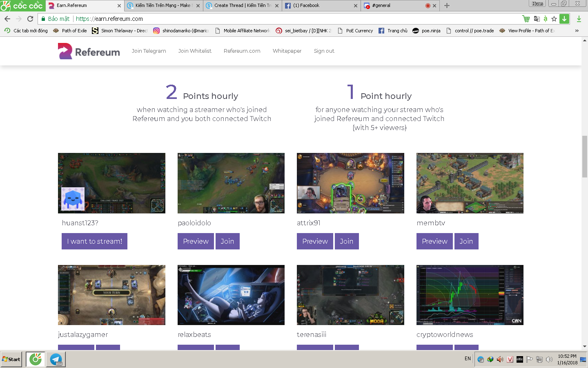Open the Refereum.com nav link
This screenshot has width=588, height=368.
242,51
